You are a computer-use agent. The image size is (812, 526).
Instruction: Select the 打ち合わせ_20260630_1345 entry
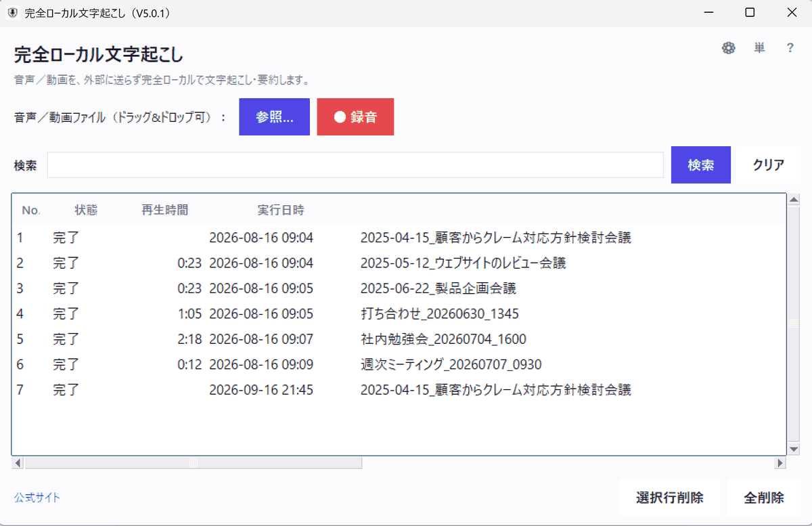tap(399, 313)
